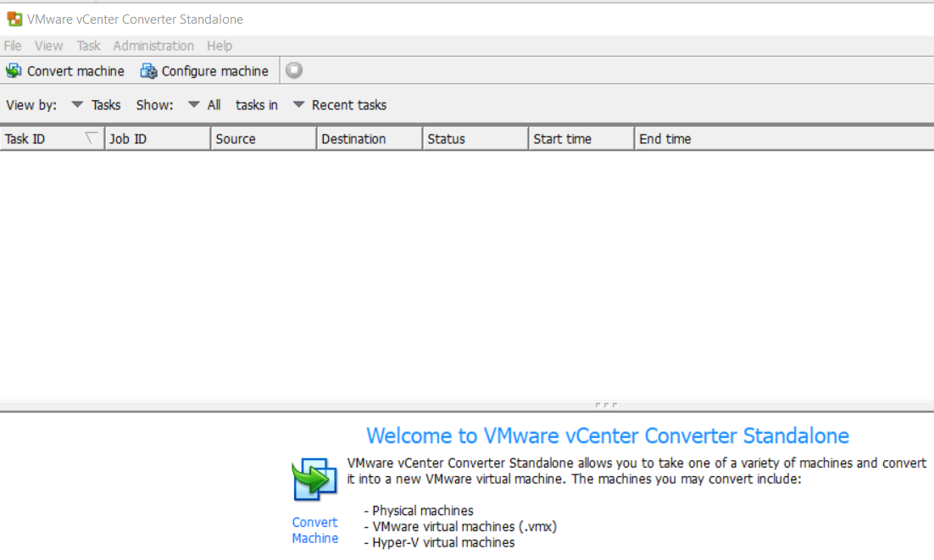Click the 'tasks in' label

[x=257, y=105]
